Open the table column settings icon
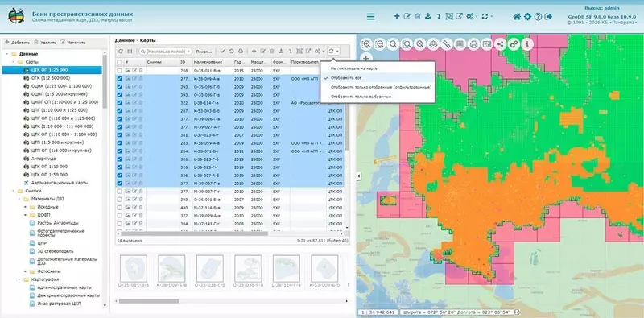This screenshot has height=318, width=644. pos(130,52)
